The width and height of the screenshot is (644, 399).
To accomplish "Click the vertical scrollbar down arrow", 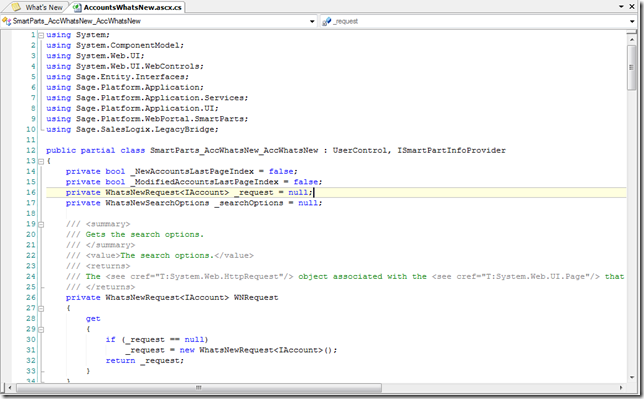I will pos(632,377).
